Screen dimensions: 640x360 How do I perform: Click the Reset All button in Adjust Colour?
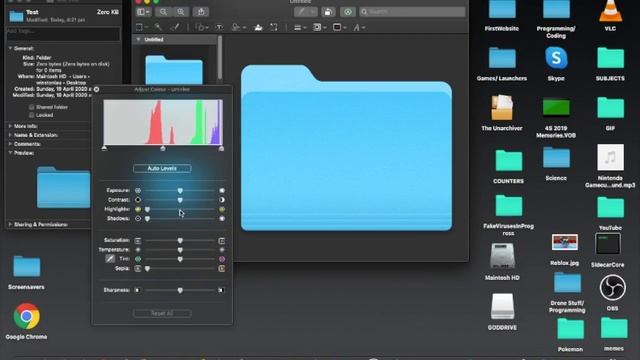(x=162, y=313)
